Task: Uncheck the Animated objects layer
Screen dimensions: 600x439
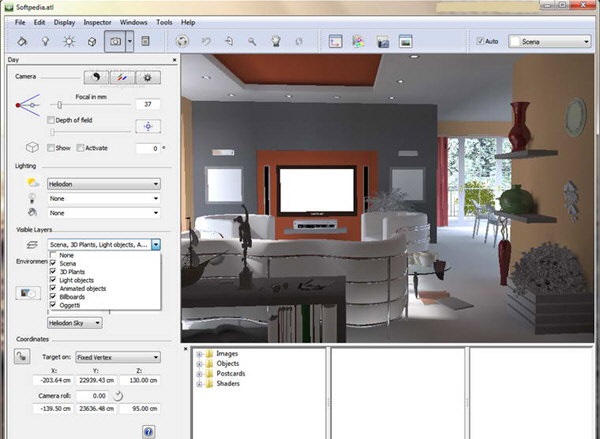Action: pos(53,288)
